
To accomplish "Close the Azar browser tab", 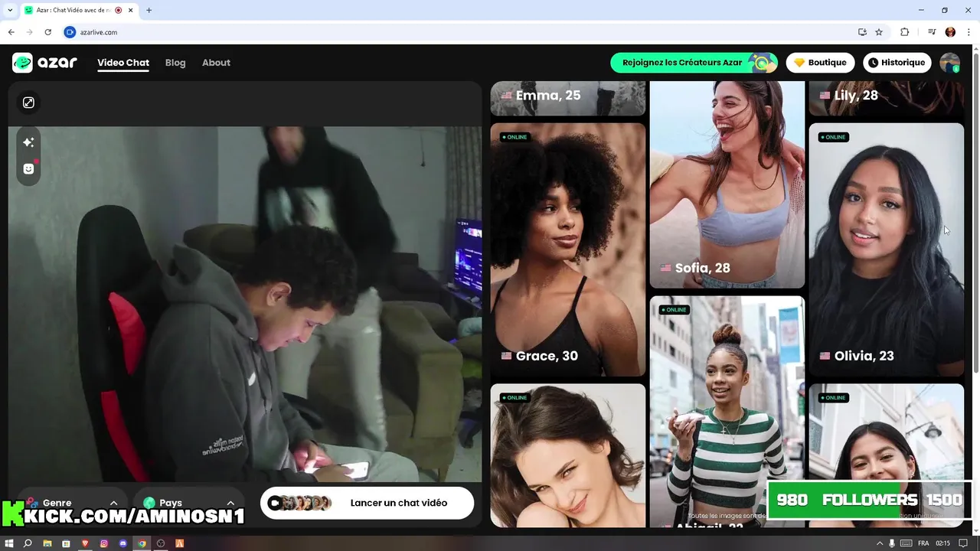I will click(130, 11).
